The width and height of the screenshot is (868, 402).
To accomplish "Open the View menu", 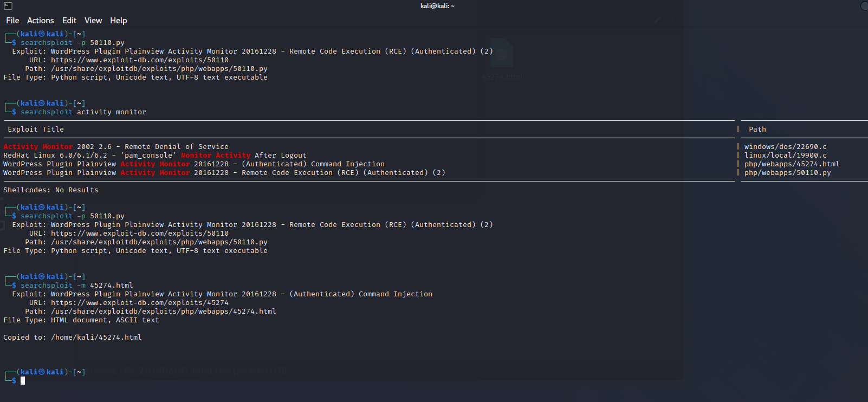I will click(x=93, y=21).
